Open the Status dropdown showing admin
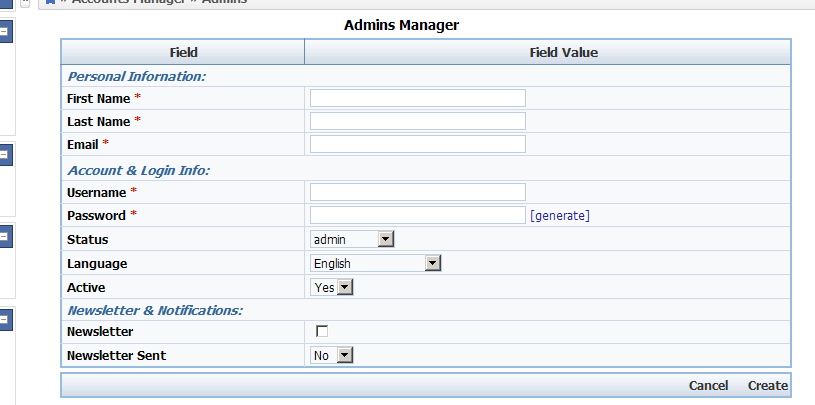 coord(353,239)
